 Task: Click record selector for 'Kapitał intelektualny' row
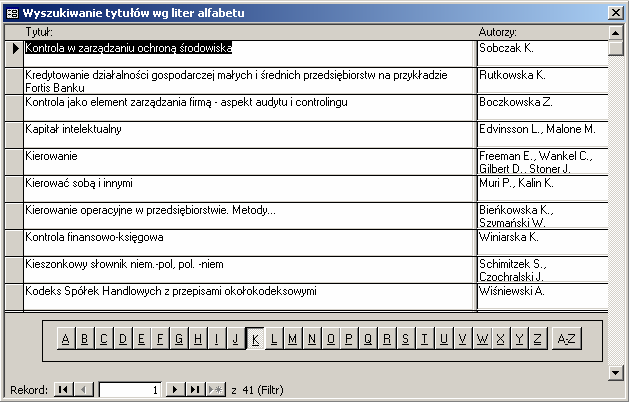pos(14,134)
